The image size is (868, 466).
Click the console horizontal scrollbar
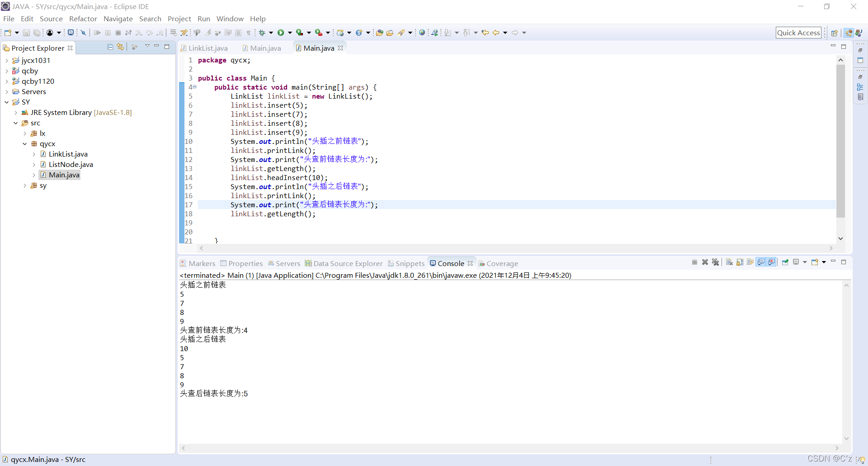click(x=510, y=448)
